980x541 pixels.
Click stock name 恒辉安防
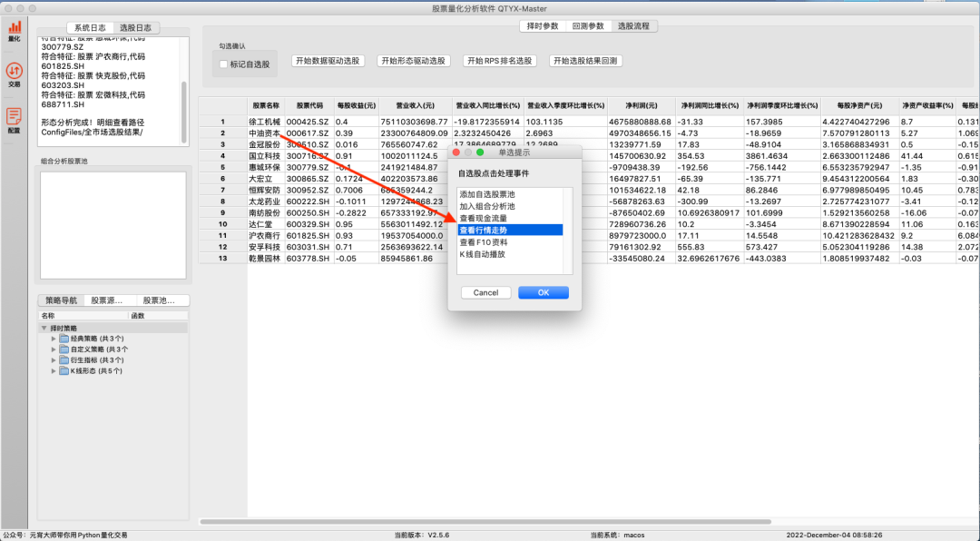click(264, 190)
